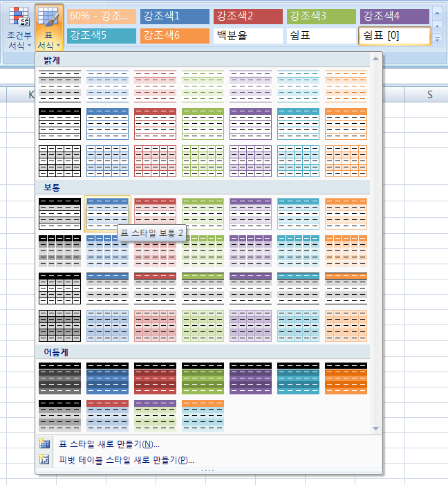Select column K header

(x=21, y=95)
